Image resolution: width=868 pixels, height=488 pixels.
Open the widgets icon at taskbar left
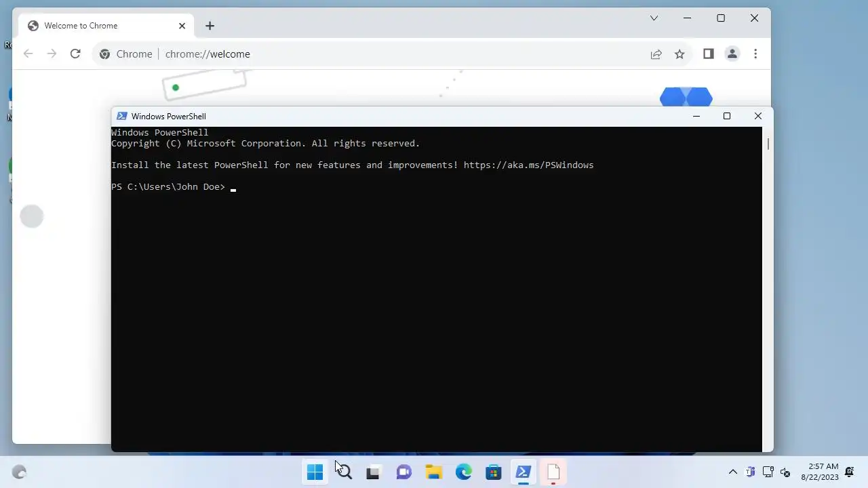19,472
